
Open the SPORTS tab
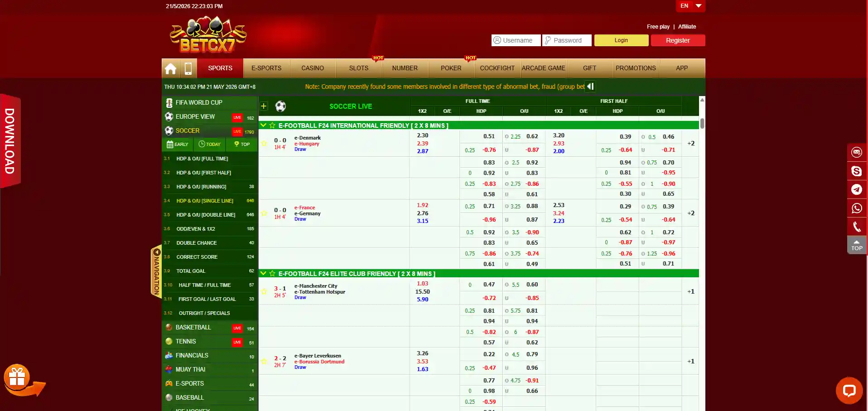pyautogui.click(x=220, y=68)
